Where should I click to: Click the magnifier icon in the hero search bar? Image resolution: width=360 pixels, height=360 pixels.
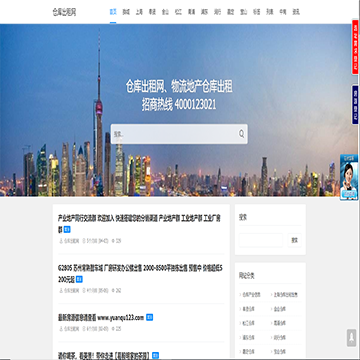click(241, 134)
